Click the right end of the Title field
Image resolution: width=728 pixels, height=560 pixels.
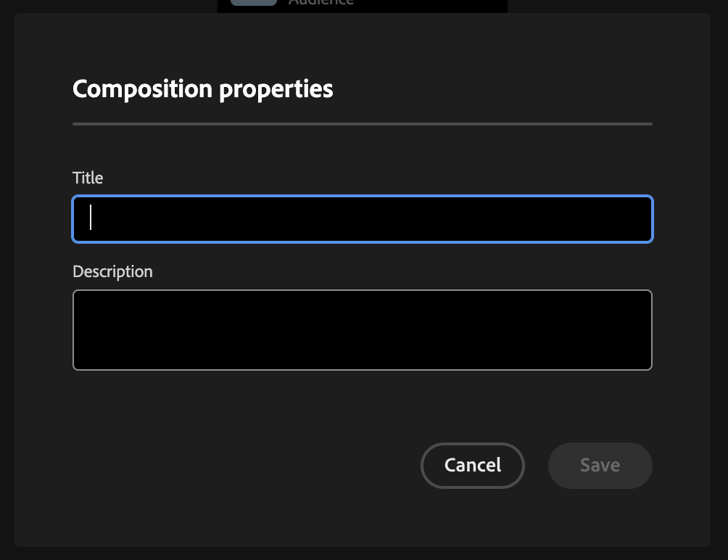click(638, 219)
